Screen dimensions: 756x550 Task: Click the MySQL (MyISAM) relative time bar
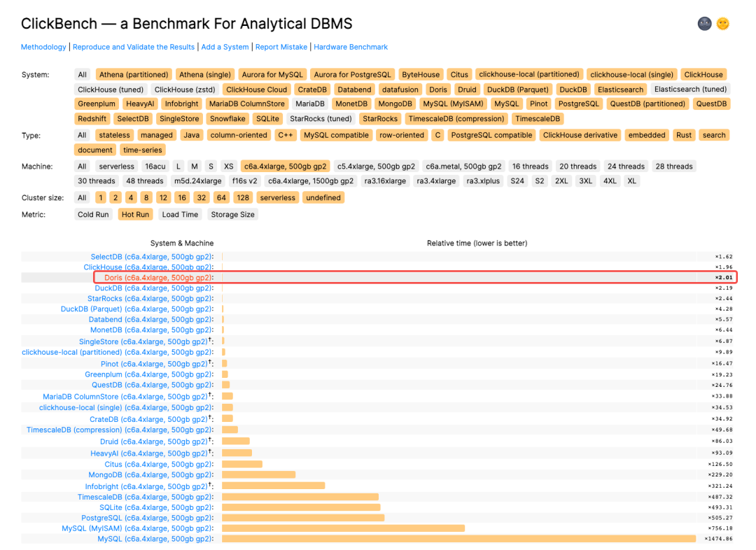point(343,528)
